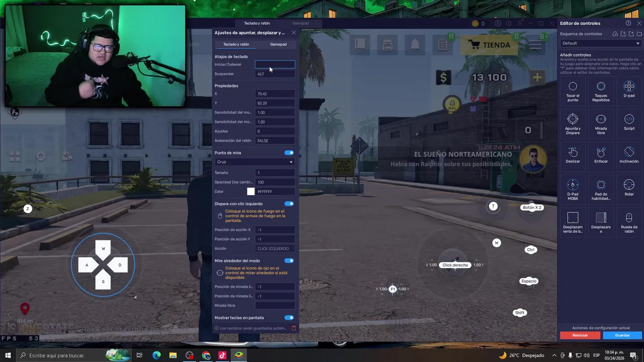Close the Ajustes de apuntar dialog
644x362 pixels.
294,33
